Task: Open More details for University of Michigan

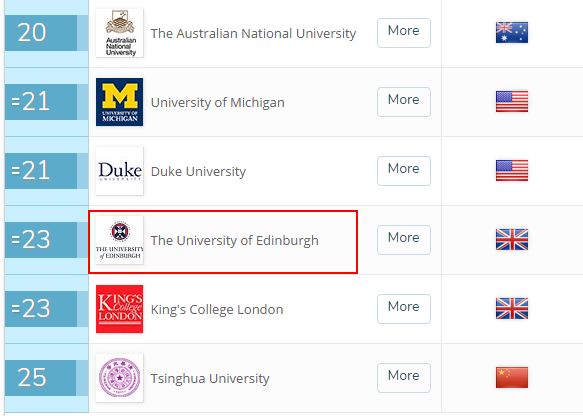Action: pos(404,102)
